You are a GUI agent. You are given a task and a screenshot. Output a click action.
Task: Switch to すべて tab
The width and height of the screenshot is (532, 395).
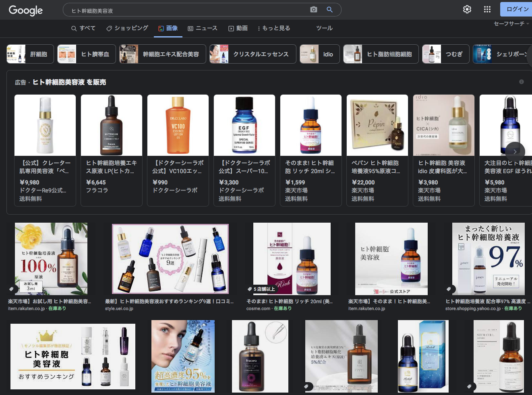[83, 28]
